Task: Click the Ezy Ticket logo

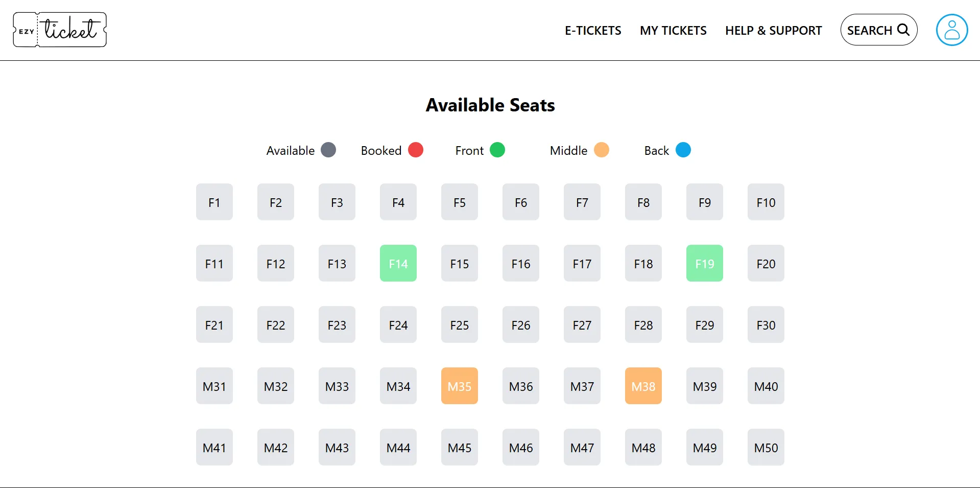Action: click(60, 30)
